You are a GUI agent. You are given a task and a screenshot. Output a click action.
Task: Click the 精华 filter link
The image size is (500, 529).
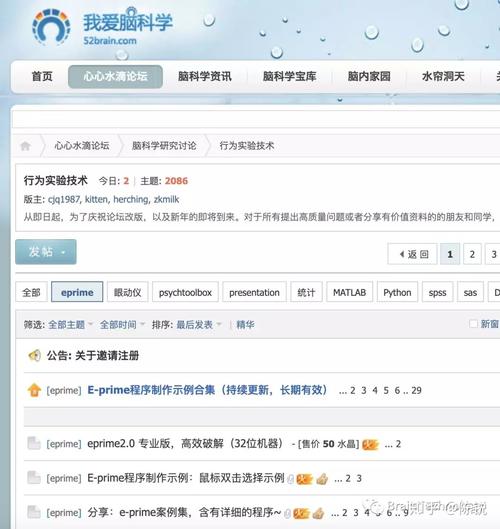[x=245, y=325]
